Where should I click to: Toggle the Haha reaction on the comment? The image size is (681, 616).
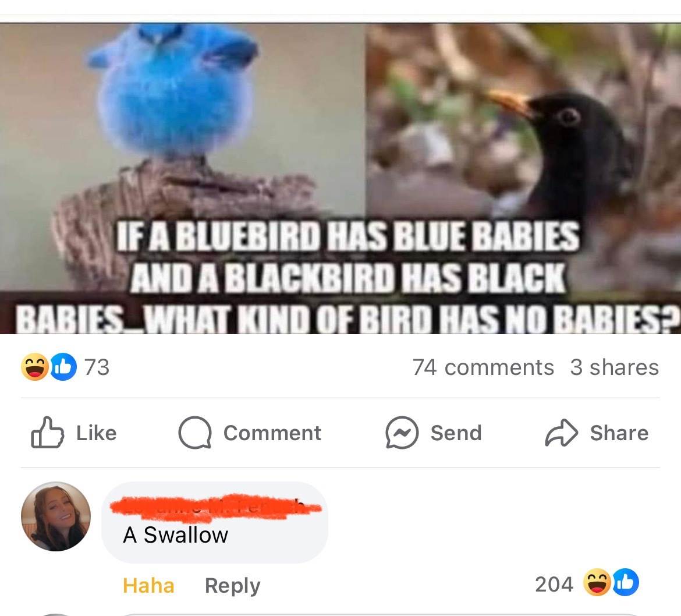pos(148,586)
